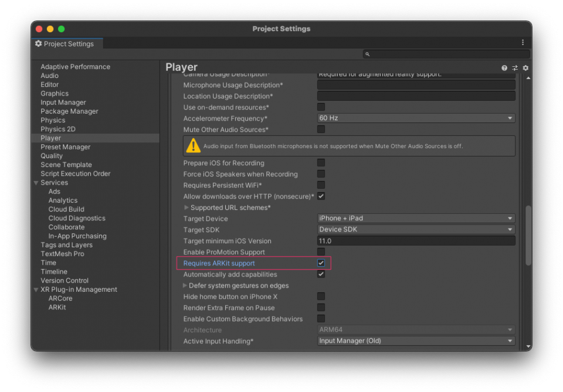The width and height of the screenshot is (563, 392).
Task: Open the settings preset slider icon
Action: point(514,67)
